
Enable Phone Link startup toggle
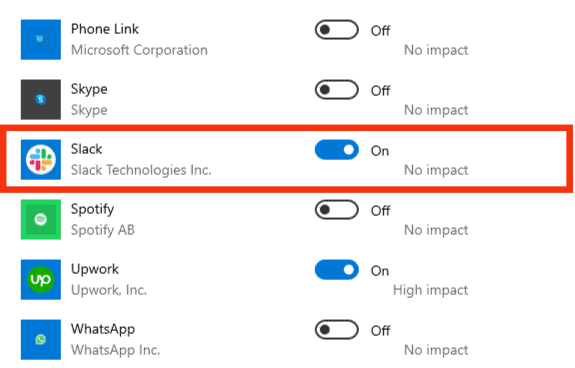click(x=337, y=30)
